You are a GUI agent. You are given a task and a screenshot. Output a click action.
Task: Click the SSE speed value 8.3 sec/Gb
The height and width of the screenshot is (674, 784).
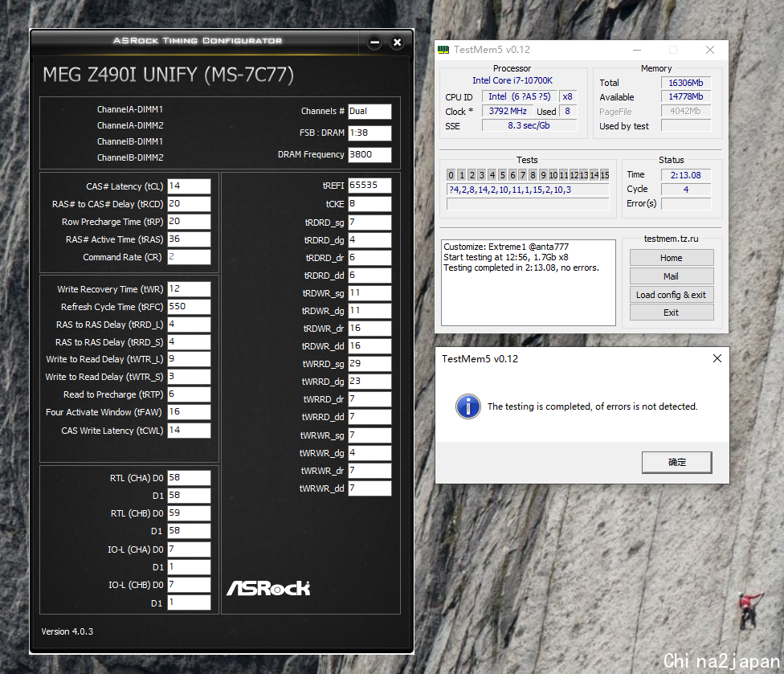(529, 125)
